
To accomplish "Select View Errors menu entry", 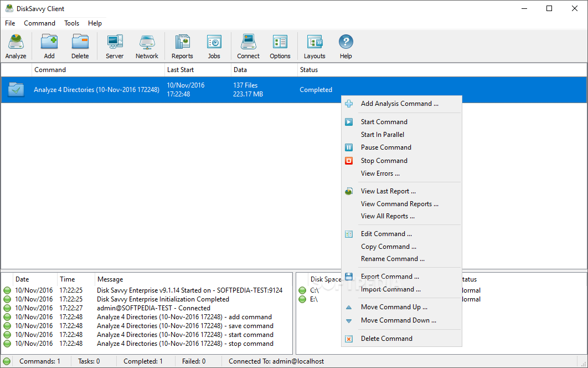I will tap(401, 173).
